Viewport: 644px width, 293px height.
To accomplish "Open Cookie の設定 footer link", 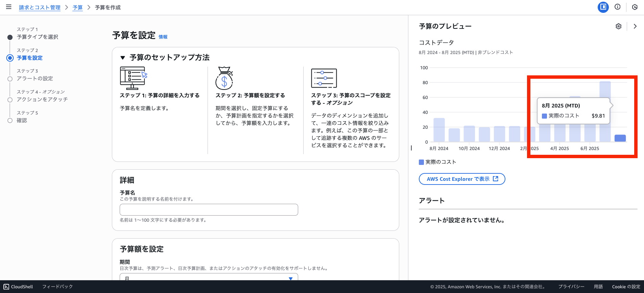I will tap(626, 287).
